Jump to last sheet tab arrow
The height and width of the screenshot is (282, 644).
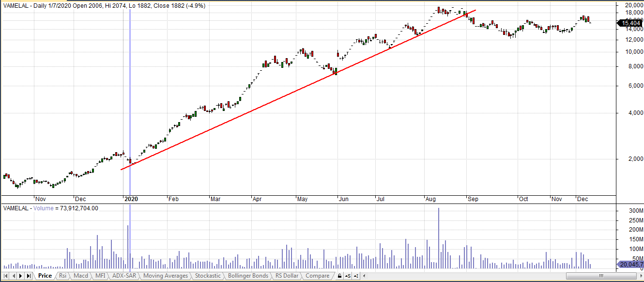click(29, 276)
